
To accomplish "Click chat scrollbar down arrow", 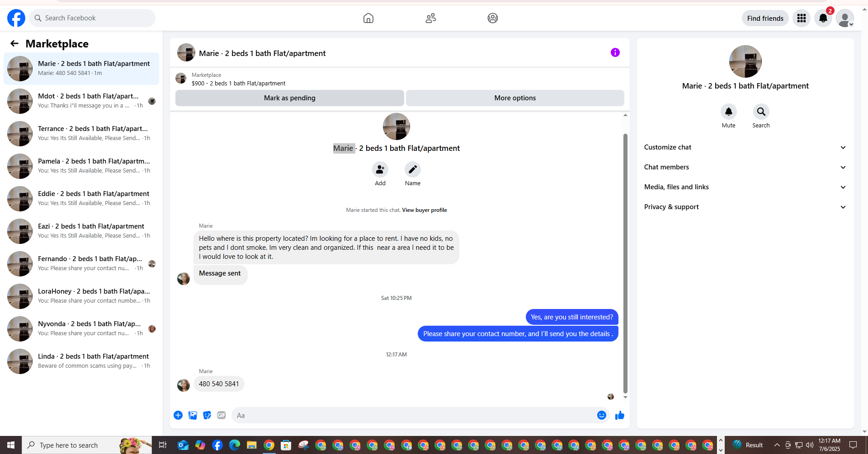I will 625,397.
